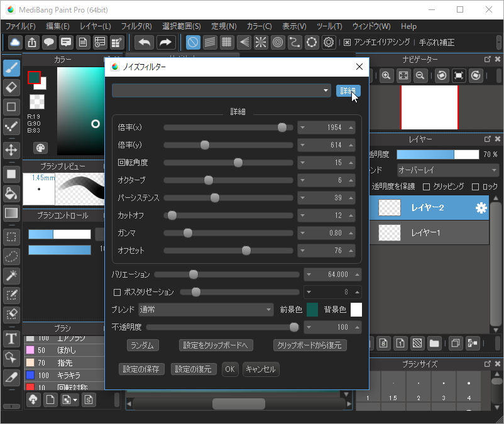Click the 設定の保存 button
Screen dimensions: 504x424
(141, 369)
